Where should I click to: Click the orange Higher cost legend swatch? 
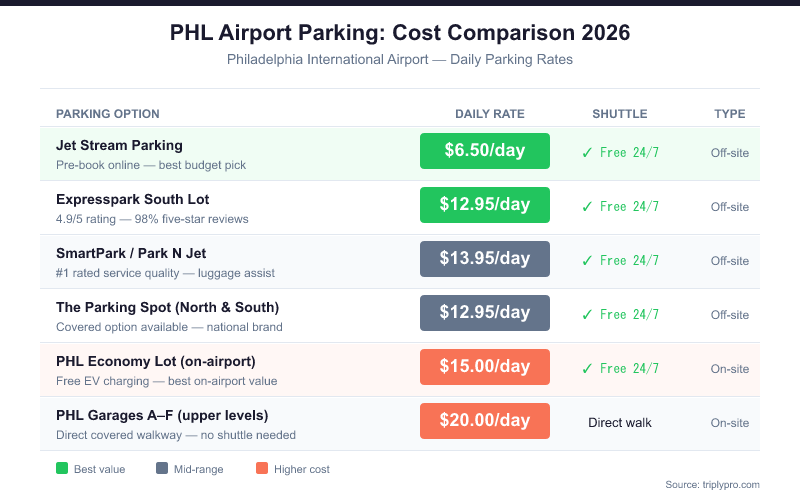tap(262, 469)
